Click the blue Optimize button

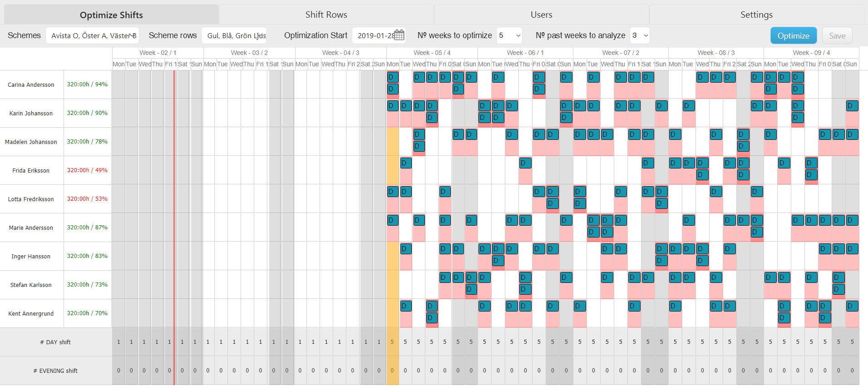(793, 35)
